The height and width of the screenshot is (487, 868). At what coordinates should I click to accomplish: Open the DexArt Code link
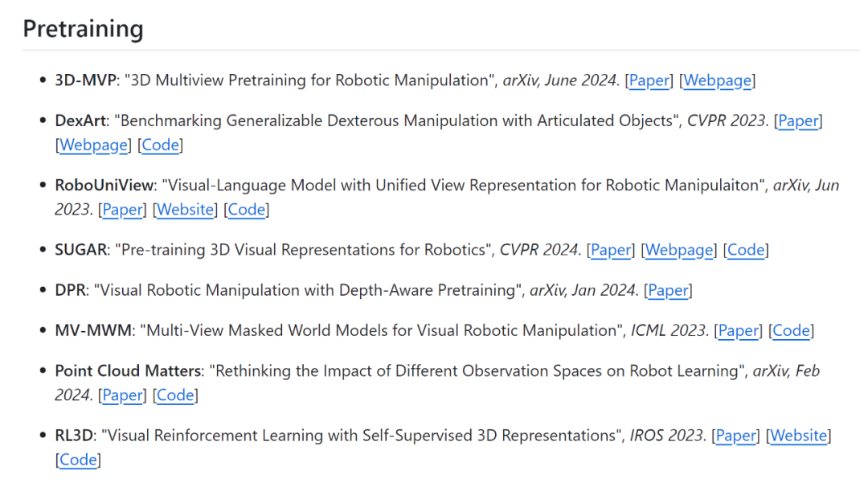pos(161,145)
